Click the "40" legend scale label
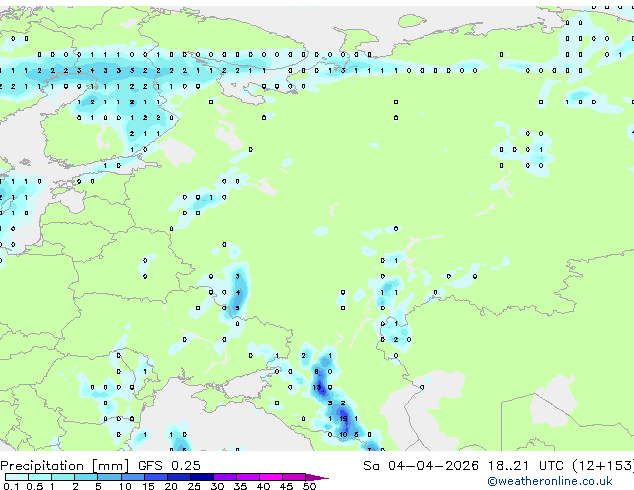634x490 pixels. 263,486
